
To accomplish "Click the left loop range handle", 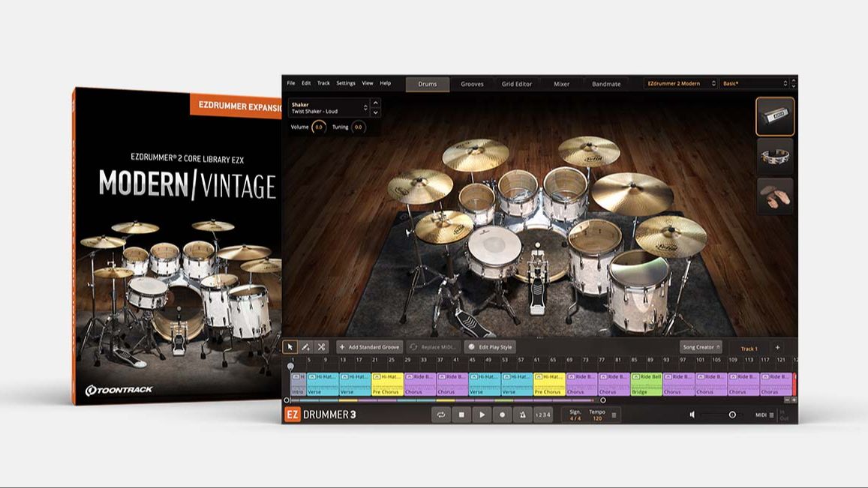I will click(287, 400).
